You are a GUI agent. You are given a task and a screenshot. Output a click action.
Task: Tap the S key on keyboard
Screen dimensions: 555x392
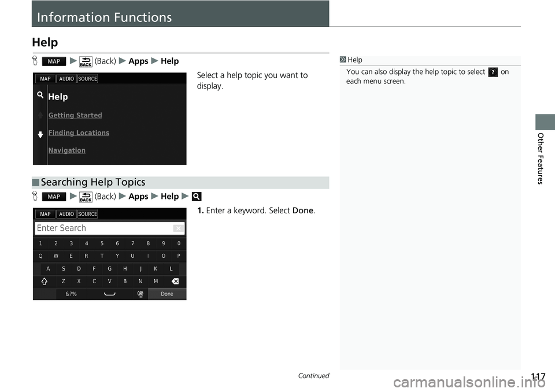point(64,269)
